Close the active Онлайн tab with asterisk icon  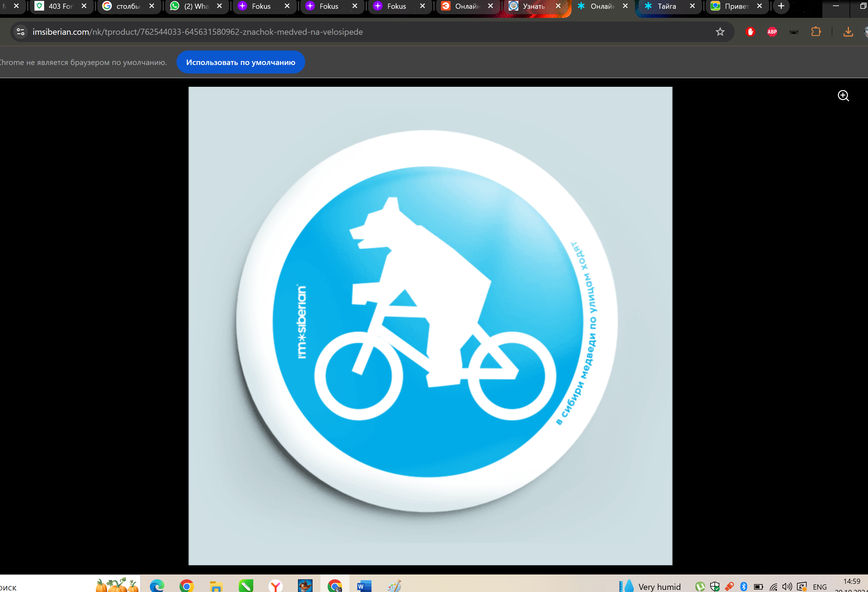625,6
